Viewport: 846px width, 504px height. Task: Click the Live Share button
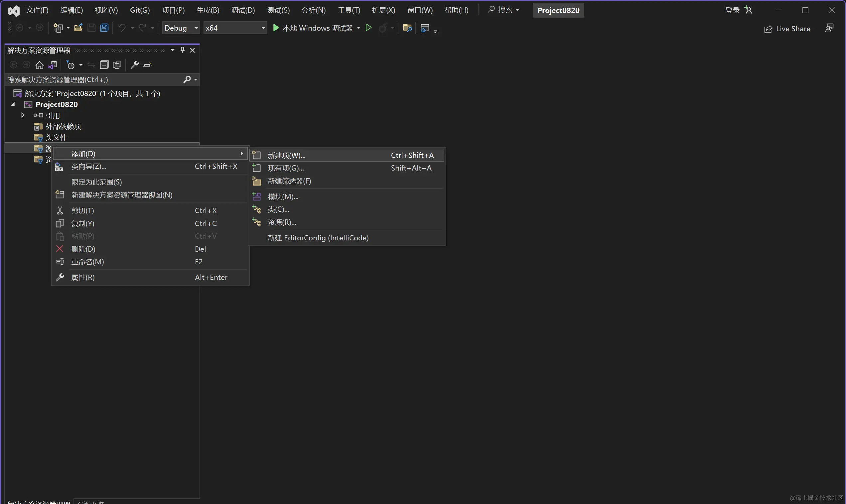tap(787, 29)
